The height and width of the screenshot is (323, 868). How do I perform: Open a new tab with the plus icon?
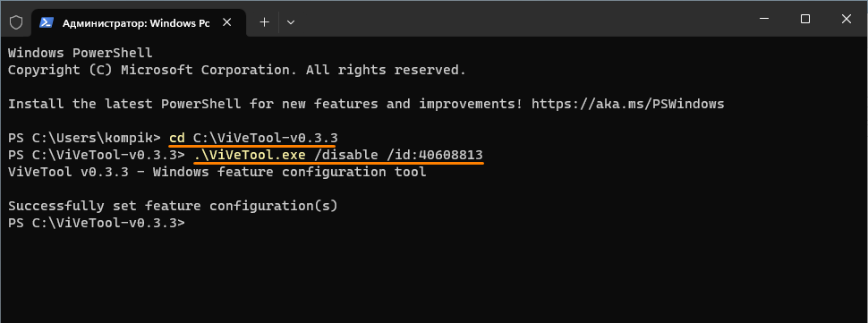265,22
